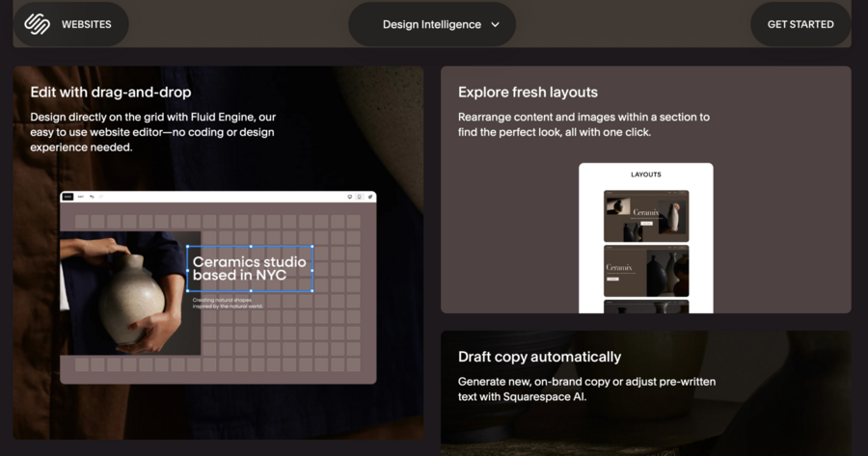Click the paintbrush styles icon in editor

[369, 197]
